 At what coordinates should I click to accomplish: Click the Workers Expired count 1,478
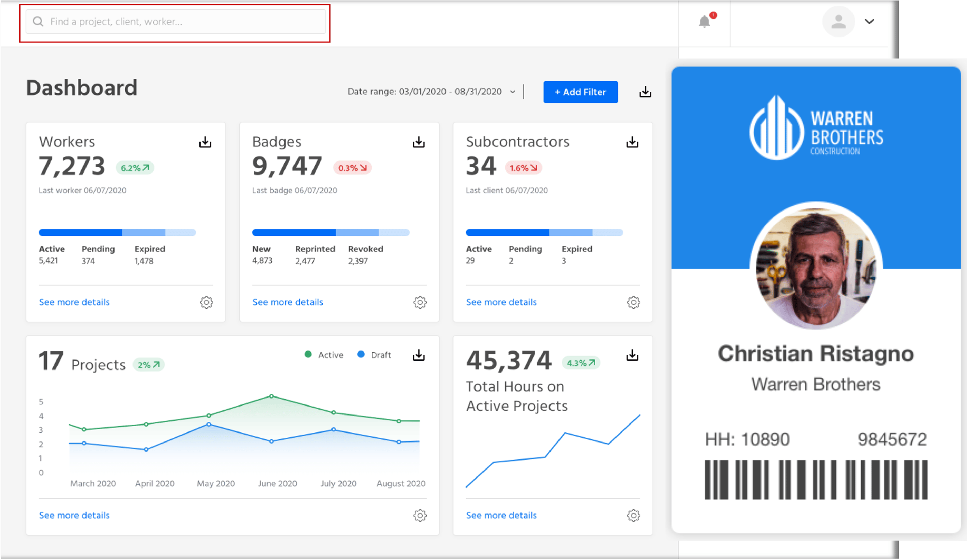coord(144,261)
